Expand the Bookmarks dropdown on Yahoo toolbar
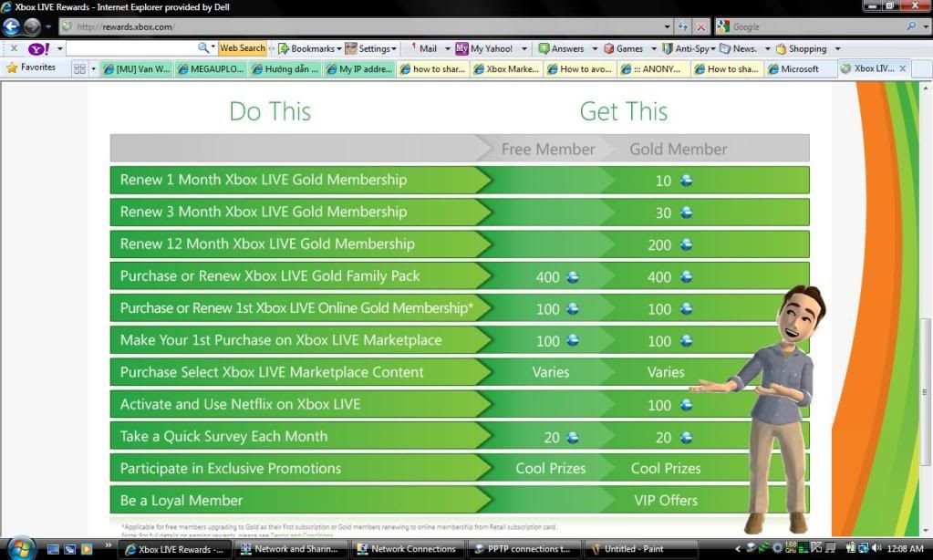 coord(339,49)
